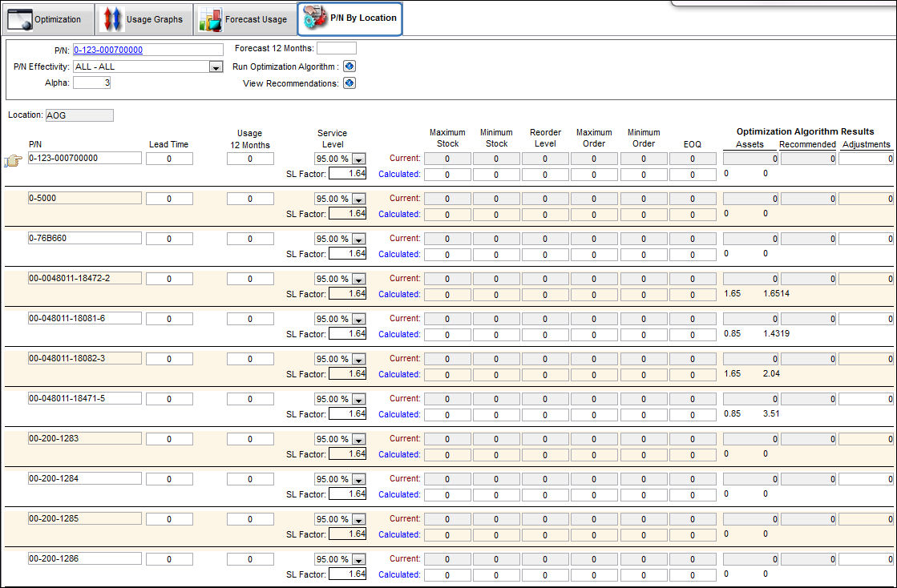The height and width of the screenshot is (588, 897).
Task: Click the 3.51 value for 00-048011-18471-5
Action: pyautogui.click(x=771, y=413)
